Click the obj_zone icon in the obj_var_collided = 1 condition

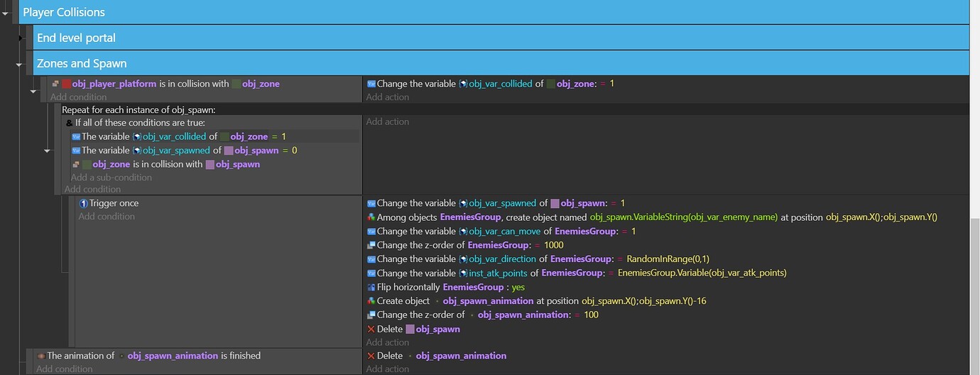224,136
